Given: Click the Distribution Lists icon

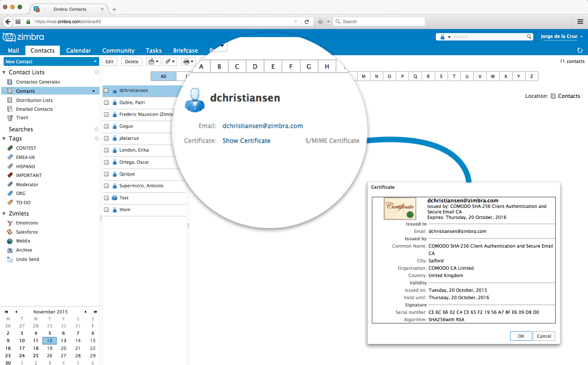Looking at the screenshot, I should (x=10, y=100).
